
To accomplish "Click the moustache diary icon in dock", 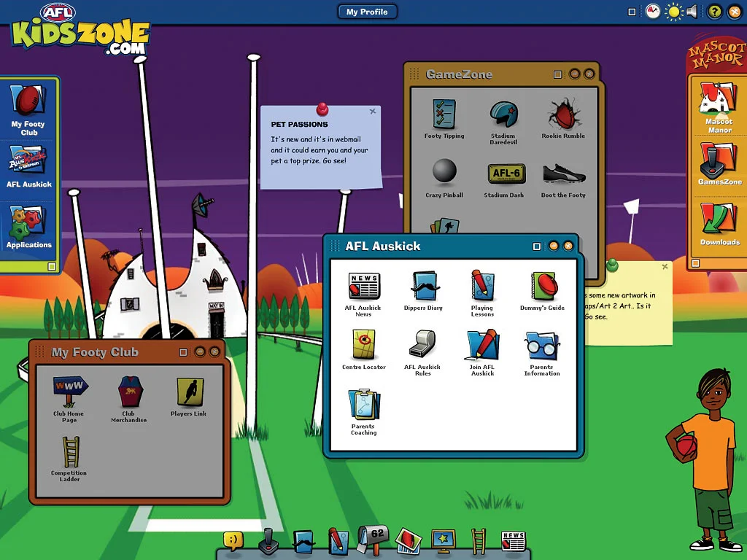I will pos(304,542).
